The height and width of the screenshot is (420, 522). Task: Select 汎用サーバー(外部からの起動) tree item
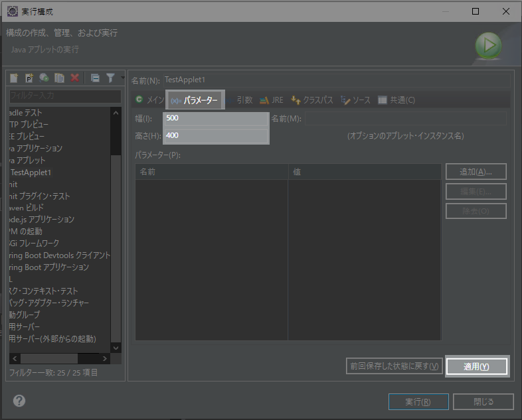click(52, 339)
